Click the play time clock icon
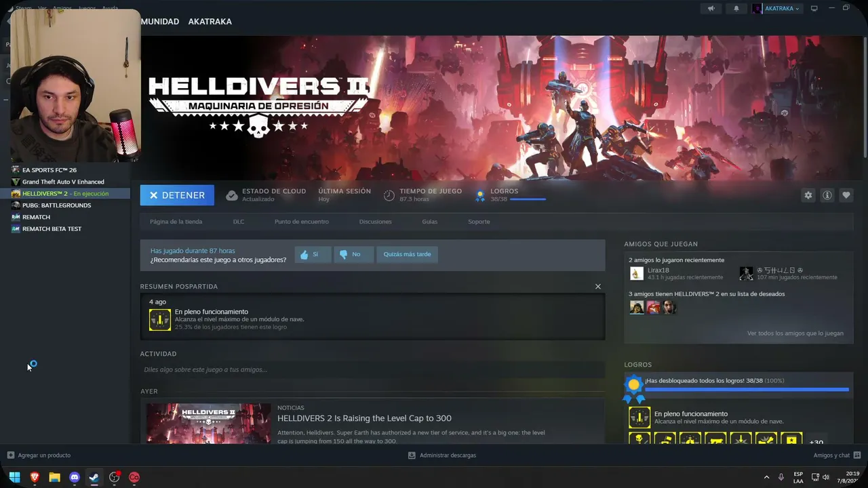The width and height of the screenshot is (868, 488). [x=389, y=195]
